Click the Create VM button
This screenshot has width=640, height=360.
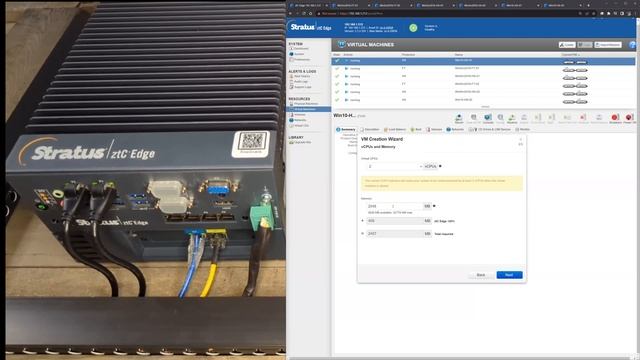click(x=567, y=45)
